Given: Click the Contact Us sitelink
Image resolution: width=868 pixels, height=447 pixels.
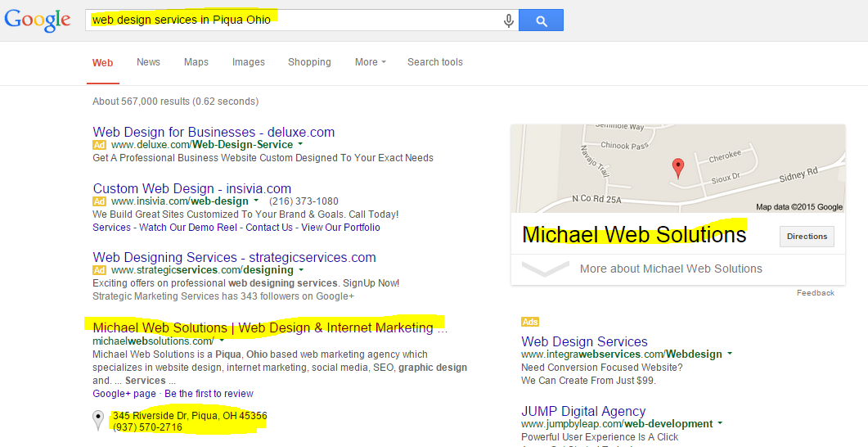Looking at the screenshot, I should [269, 228].
